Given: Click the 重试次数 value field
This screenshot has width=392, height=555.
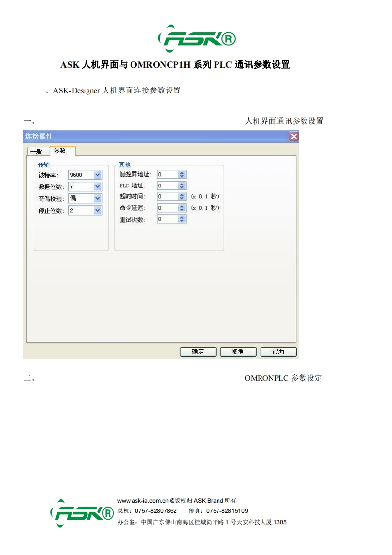Looking at the screenshot, I should (168, 219).
